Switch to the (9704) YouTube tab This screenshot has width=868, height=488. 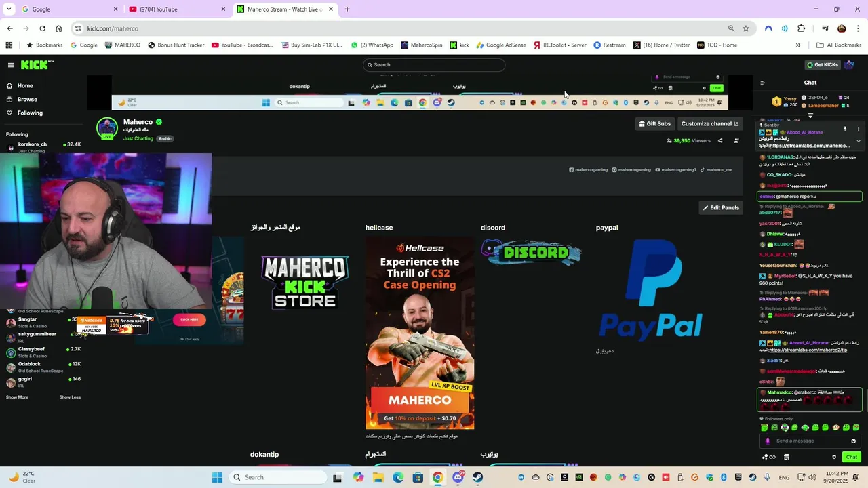(x=176, y=9)
